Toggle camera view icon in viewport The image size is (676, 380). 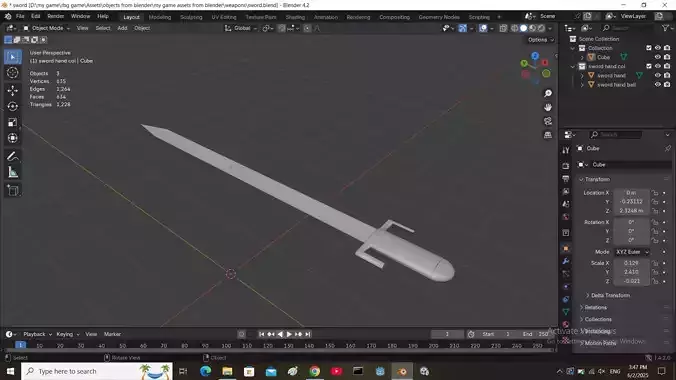(x=548, y=121)
